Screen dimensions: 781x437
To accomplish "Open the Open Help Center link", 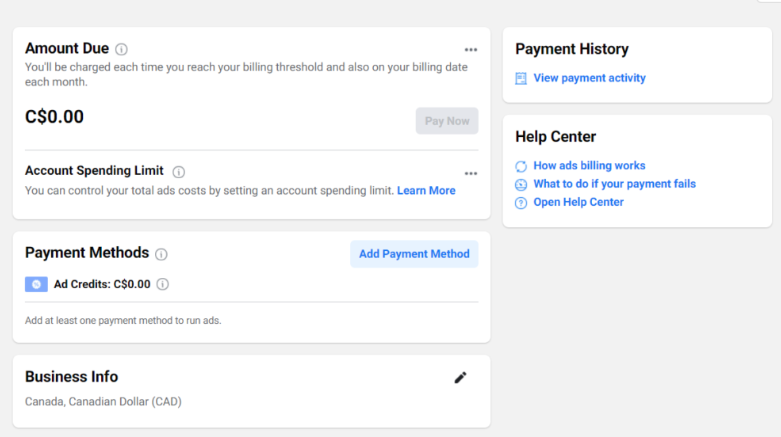I will [x=578, y=202].
